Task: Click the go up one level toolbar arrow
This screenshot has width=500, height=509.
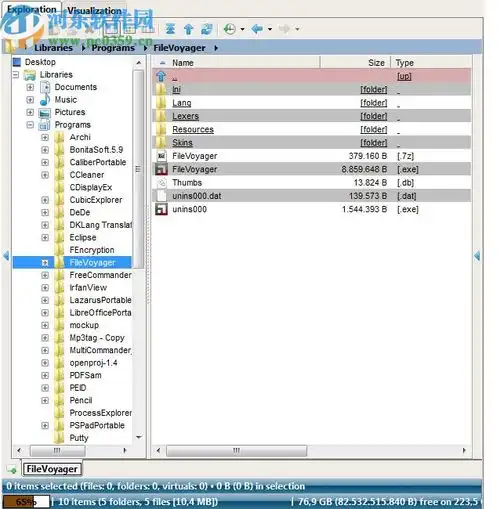Action: pyautogui.click(x=189, y=29)
